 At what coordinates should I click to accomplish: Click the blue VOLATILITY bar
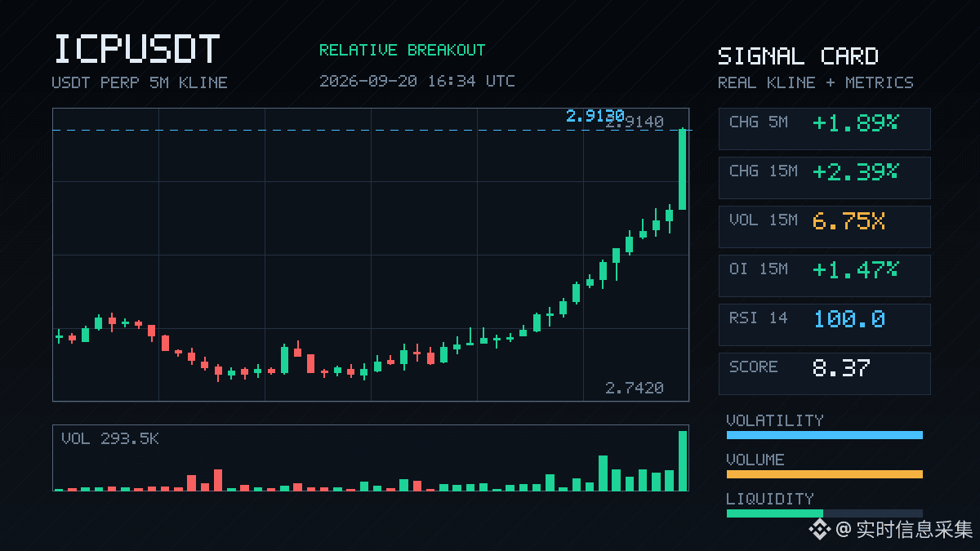tap(824, 435)
